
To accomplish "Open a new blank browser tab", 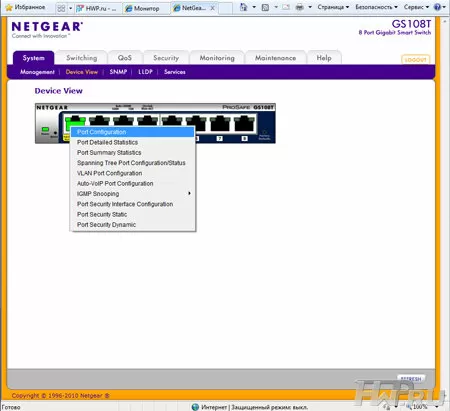I will [226, 8].
